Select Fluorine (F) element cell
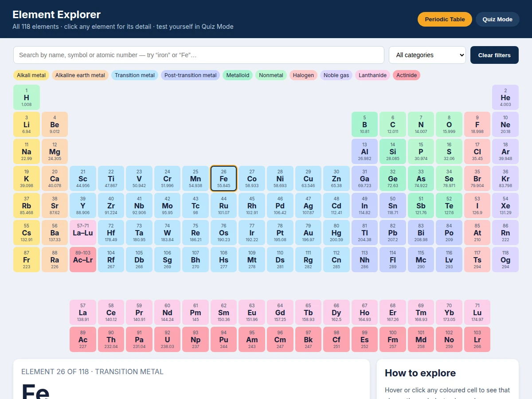 (x=477, y=125)
